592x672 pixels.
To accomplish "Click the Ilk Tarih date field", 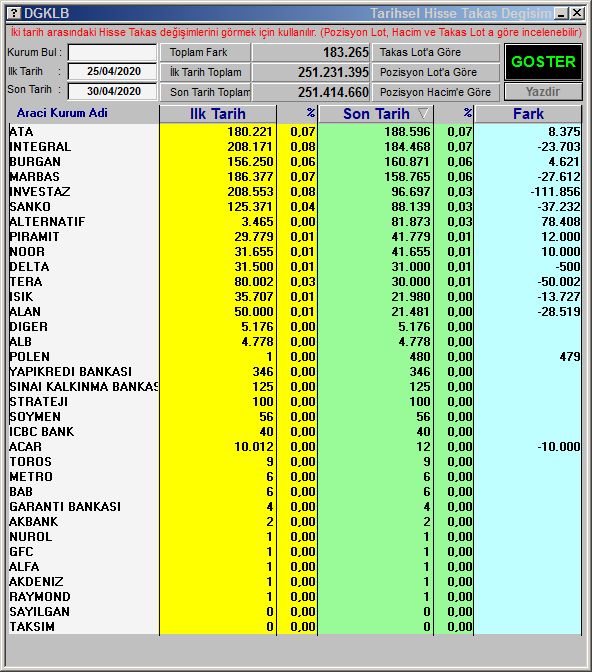I will click(x=112, y=71).
